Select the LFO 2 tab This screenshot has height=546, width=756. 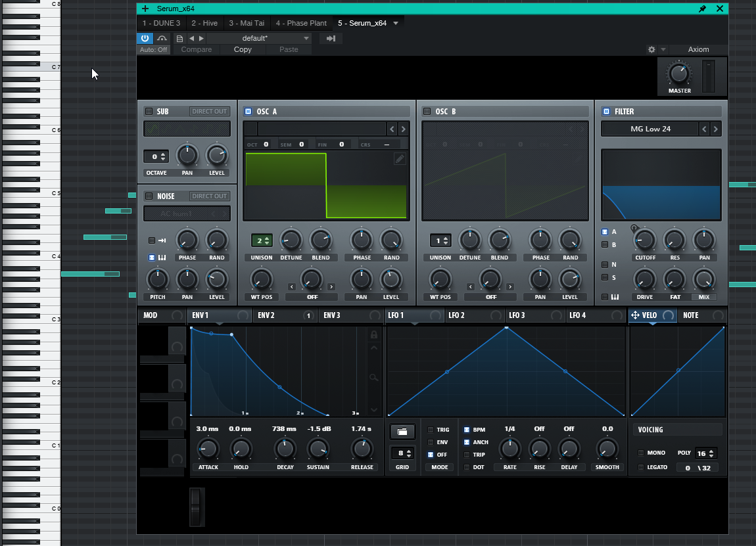474,315
